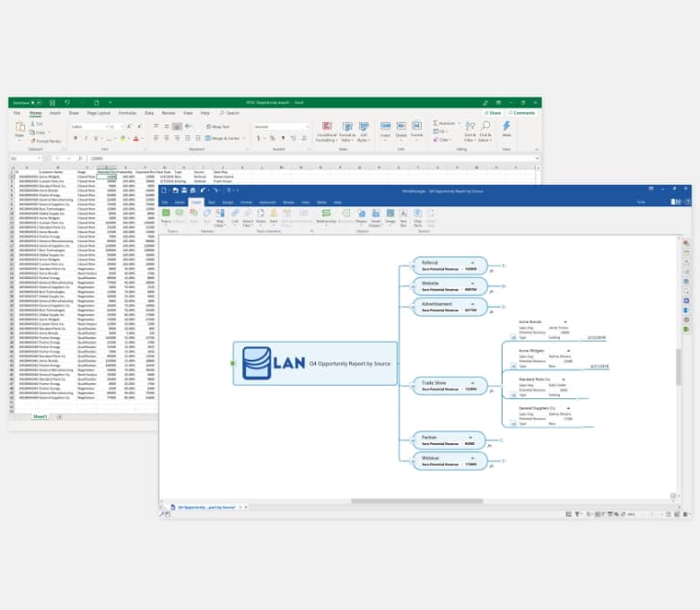Click the MindManager vertical scrollbar thumb
The image size is (700, 610).
[678, 366]
